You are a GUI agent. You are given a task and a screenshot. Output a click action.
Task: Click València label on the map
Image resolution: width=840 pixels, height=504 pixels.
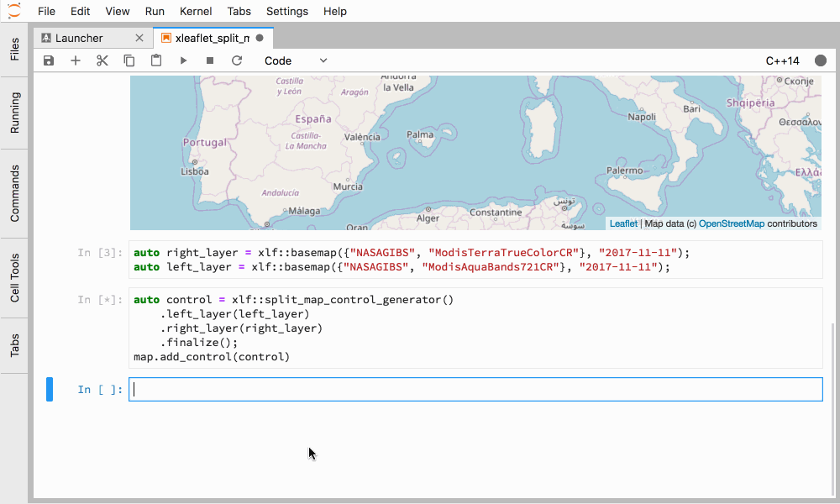tap(362, 137)
